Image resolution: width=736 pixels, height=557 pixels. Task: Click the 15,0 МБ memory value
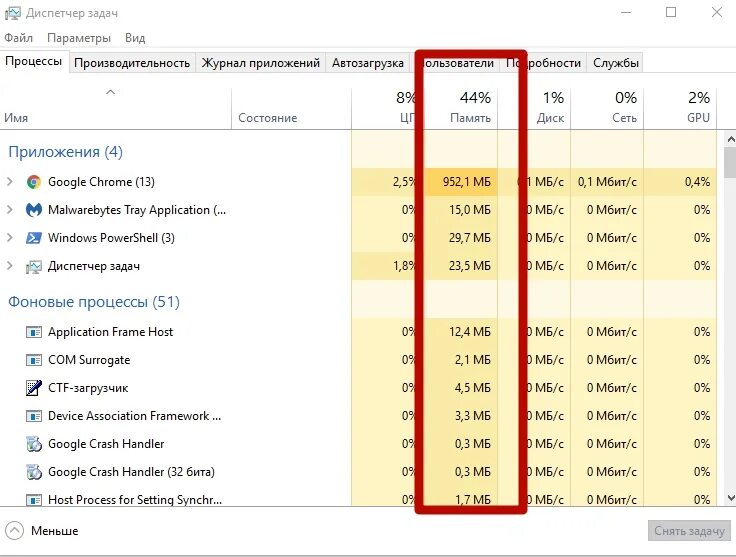469,210
